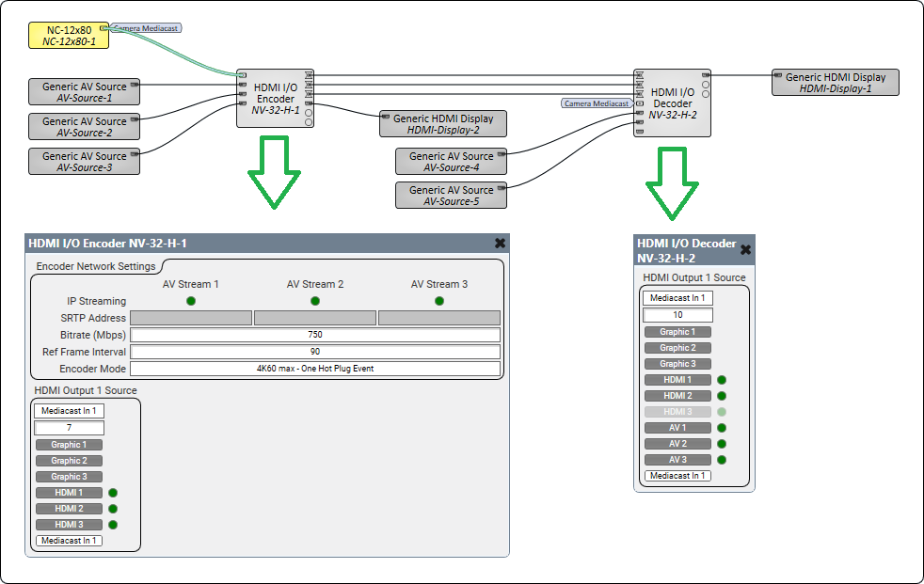924x584 pixels.
Task: Click the Ref Frame Interval field
Action: [315, 352]
